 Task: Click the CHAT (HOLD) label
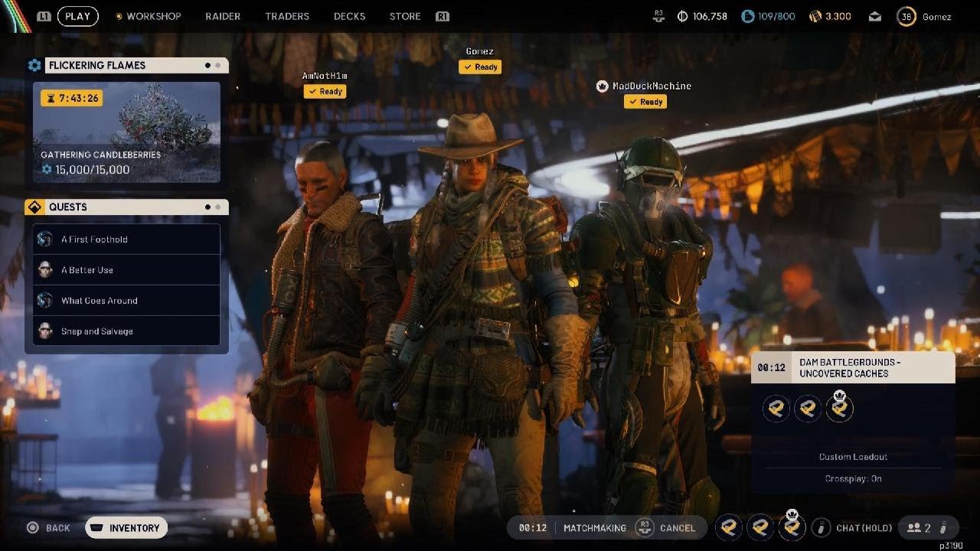(x=864, y=528)
